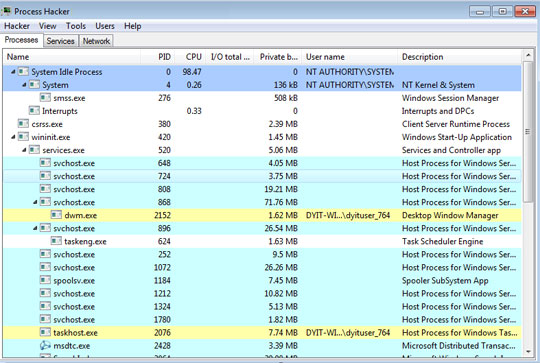Switch to the Network tab
Screen dimensions: 540x363
(x=96, y=41)
